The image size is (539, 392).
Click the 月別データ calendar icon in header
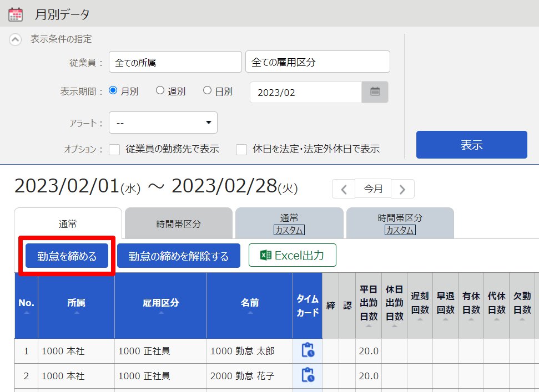[16, 14]
